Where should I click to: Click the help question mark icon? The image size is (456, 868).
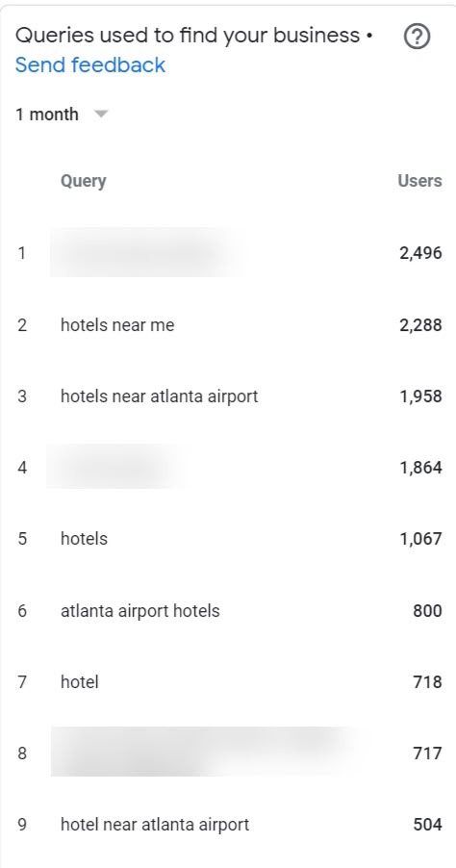pos(417,38)
